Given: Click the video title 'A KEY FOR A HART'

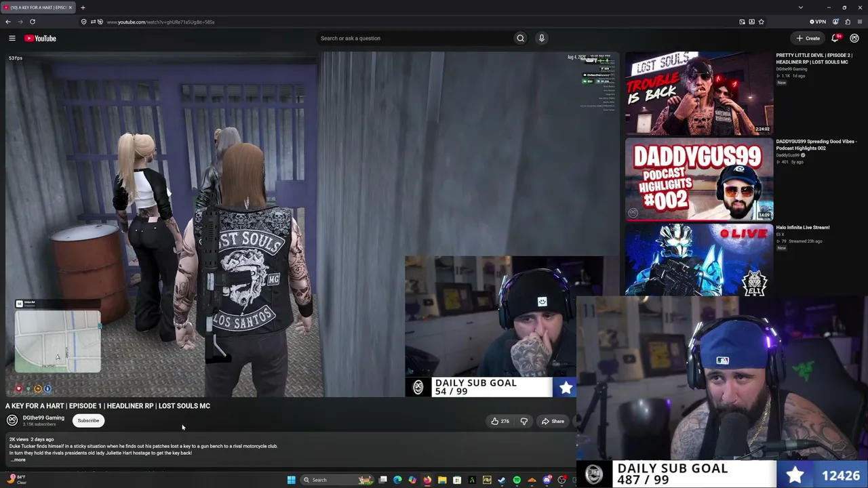Looking at the screenshot, I should coord(108,406).
